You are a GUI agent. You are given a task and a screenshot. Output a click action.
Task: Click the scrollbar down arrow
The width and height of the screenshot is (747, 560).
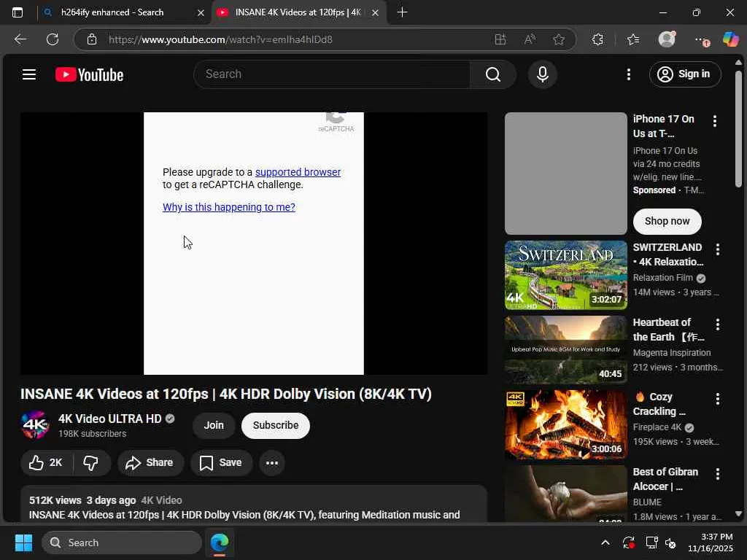[x=738, y=514]
